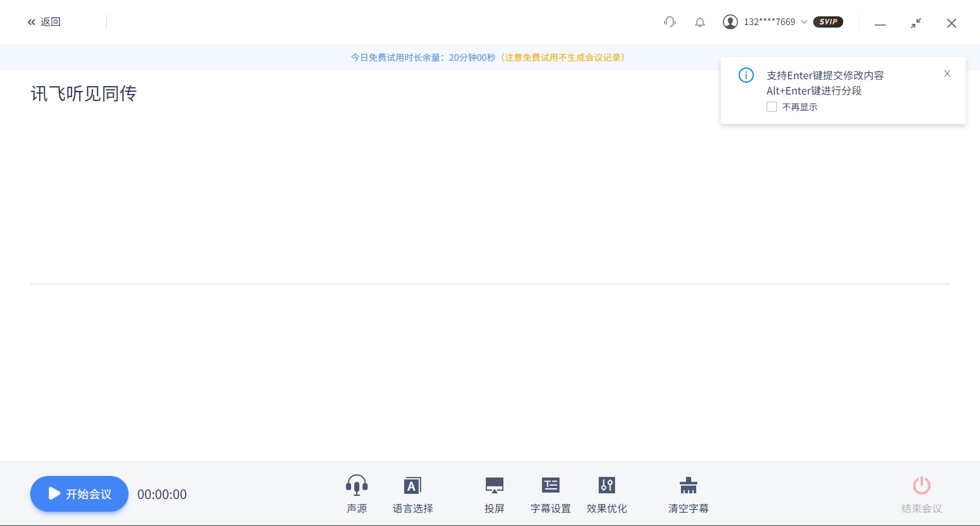Click the free trial remaining time notice
This screenshot has height=526, width=980.
488,57
